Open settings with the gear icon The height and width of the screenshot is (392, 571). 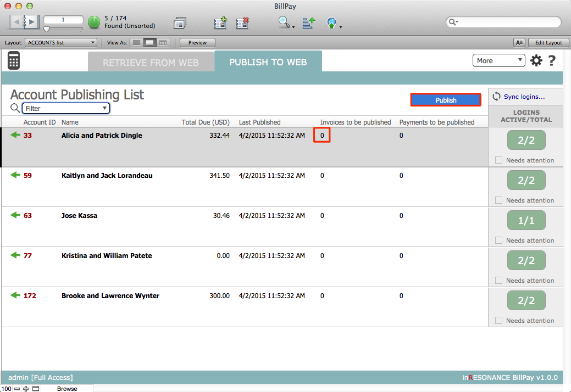click(x=536, y=61)
